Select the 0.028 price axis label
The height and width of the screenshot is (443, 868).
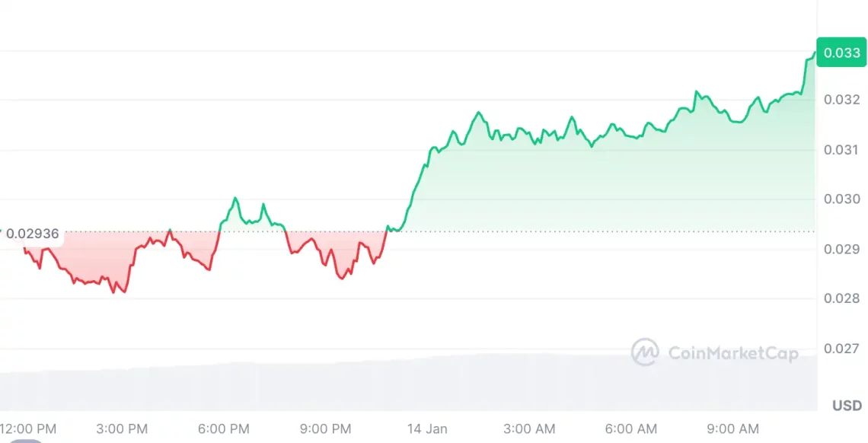click(842, 298)
